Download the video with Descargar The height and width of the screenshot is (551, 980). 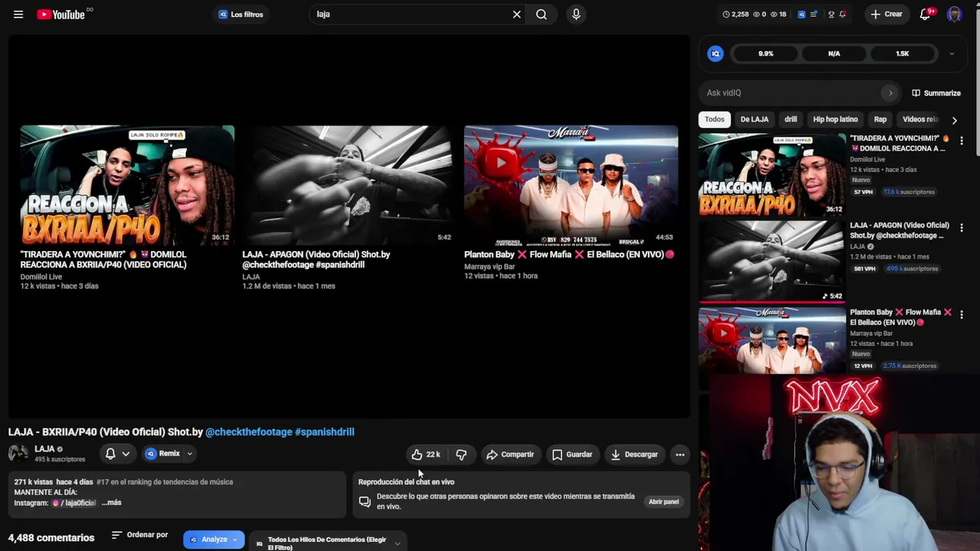pyautogui.click(x=634, y=455)
